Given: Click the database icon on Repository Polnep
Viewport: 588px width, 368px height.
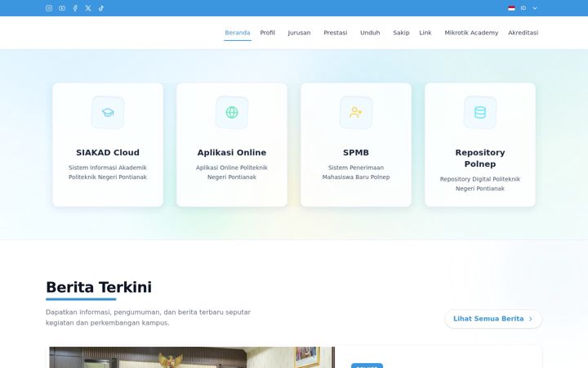Looking at the screenshot, I should 480,112.
